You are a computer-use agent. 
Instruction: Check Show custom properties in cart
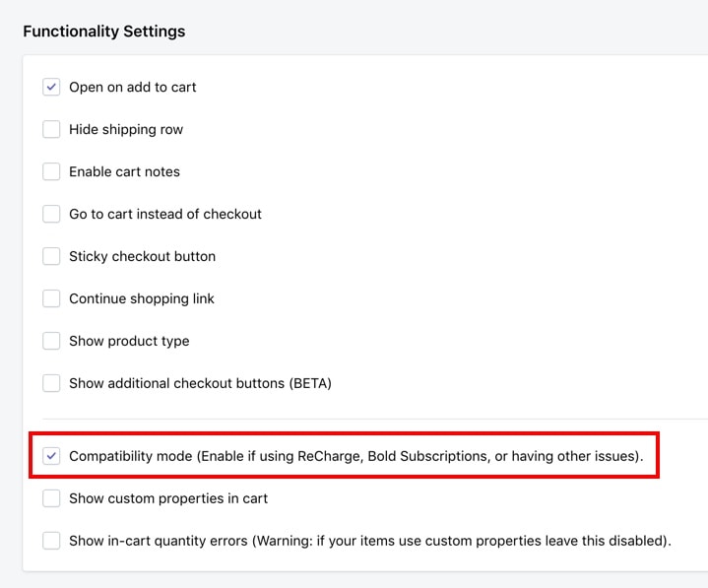coord(51,498)
